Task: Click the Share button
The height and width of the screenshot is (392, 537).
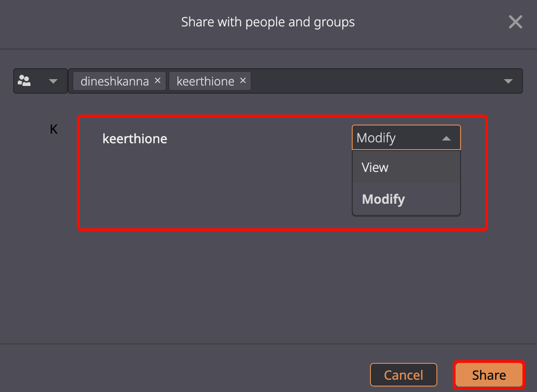Action: [489, 375]
